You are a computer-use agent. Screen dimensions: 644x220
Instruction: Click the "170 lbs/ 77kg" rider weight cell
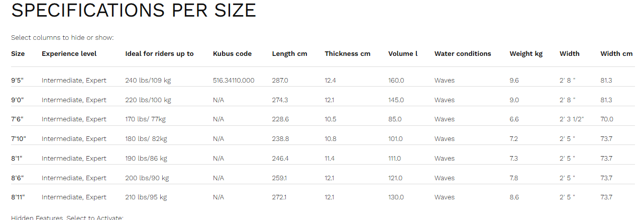click(145, 119)
